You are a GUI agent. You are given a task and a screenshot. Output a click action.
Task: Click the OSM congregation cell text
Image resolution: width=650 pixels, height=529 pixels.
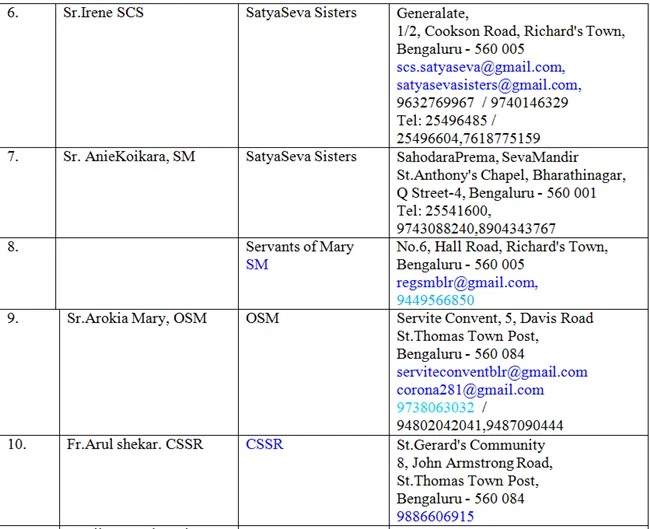[262, 318]
